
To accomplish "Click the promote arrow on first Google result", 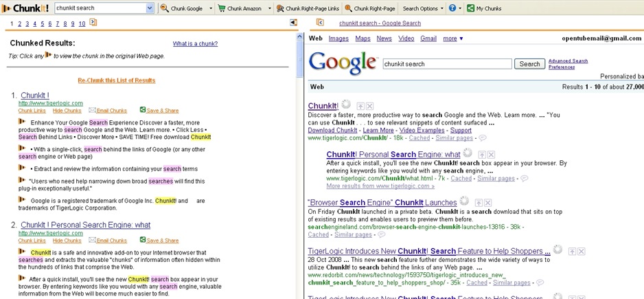I will coord(360,106).
